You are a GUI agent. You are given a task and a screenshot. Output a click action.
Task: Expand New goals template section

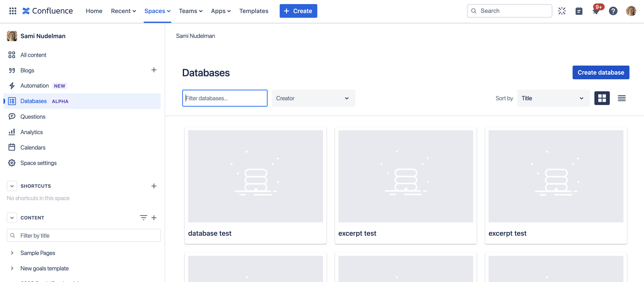point(12,268)
